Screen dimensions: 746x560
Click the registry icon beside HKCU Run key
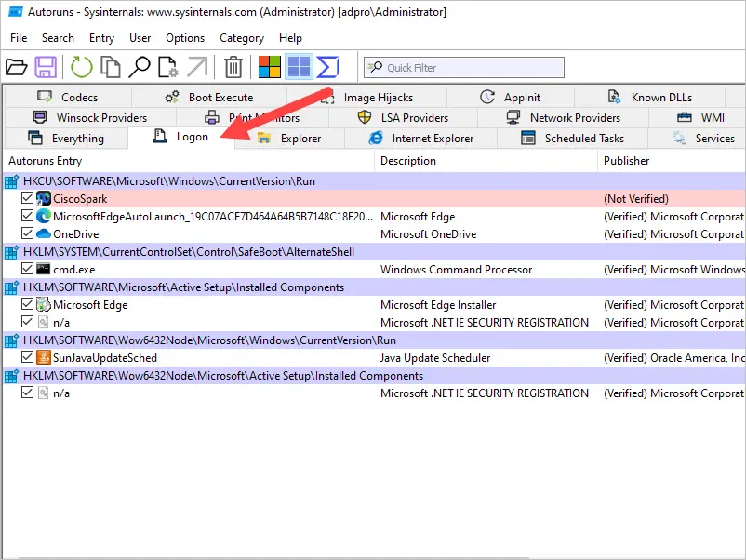(x=11, y=181)
